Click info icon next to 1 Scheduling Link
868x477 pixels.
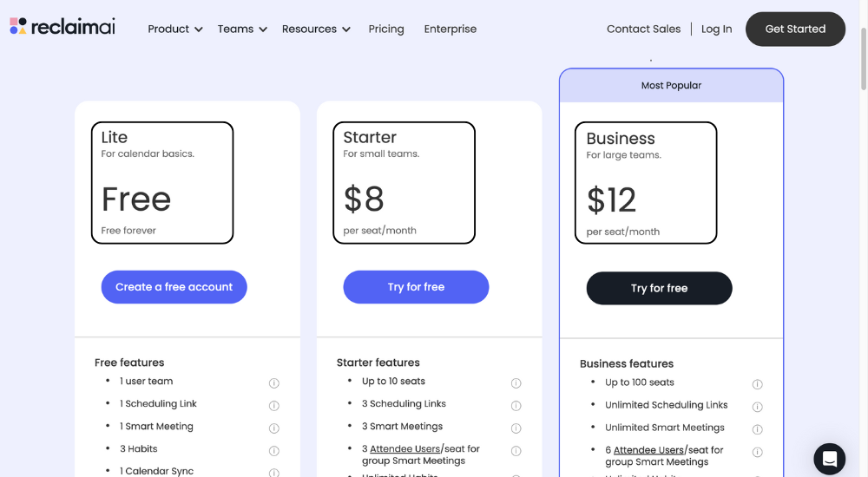pyautogui.click(x=274, y=406)
